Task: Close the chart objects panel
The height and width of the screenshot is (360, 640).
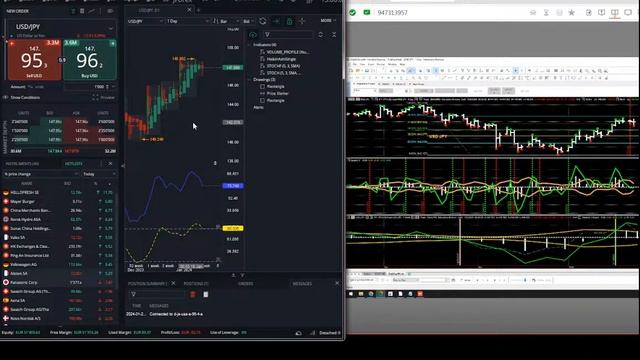Action: [334, 35]
